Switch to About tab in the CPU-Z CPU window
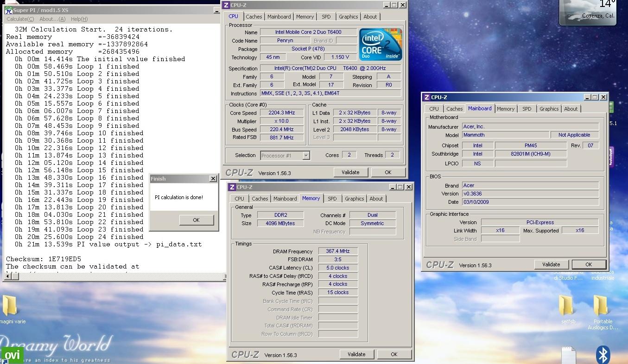Image resolution: width=628 pixels, height=364 pixels. [x=370, y=17]
